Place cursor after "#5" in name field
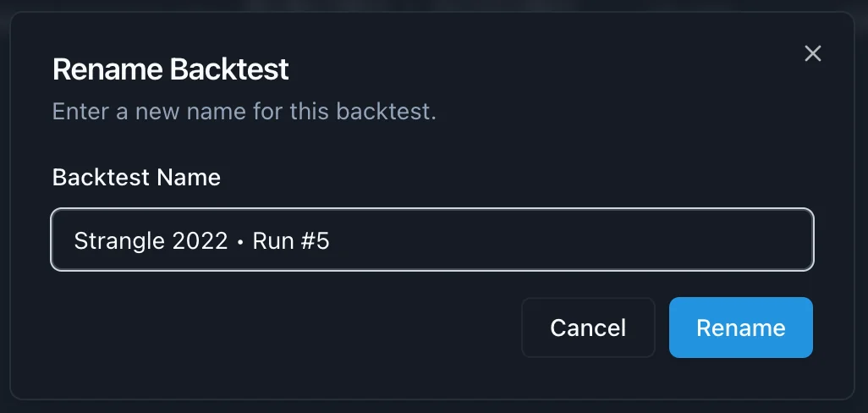868x413 pixels. point(330,241)
